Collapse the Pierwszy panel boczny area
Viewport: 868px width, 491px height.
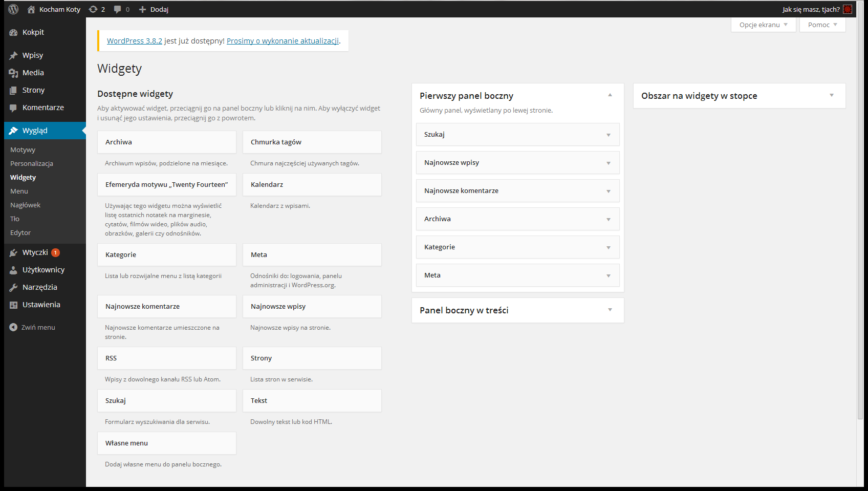pos(610,95)
